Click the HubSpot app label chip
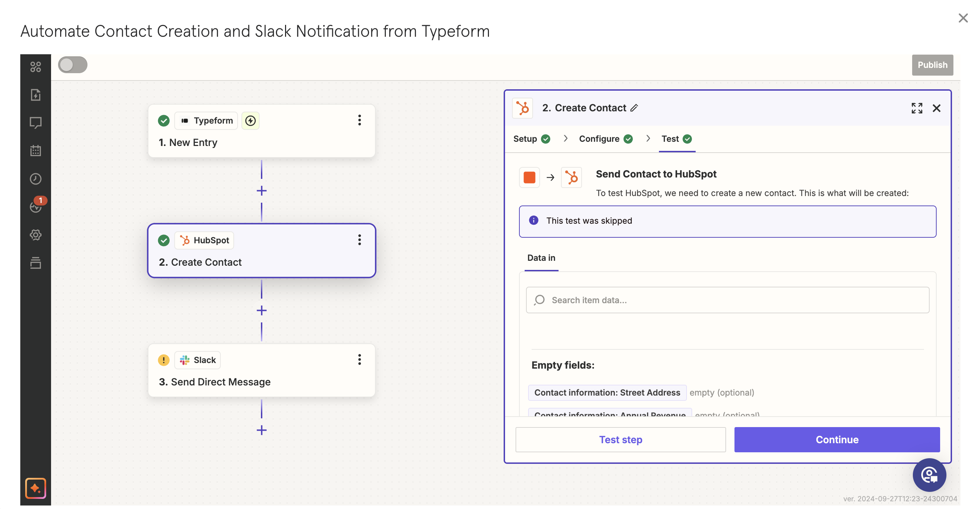Image resolution: width=980 pixels, height=509 pixels. tap(204, 240)
